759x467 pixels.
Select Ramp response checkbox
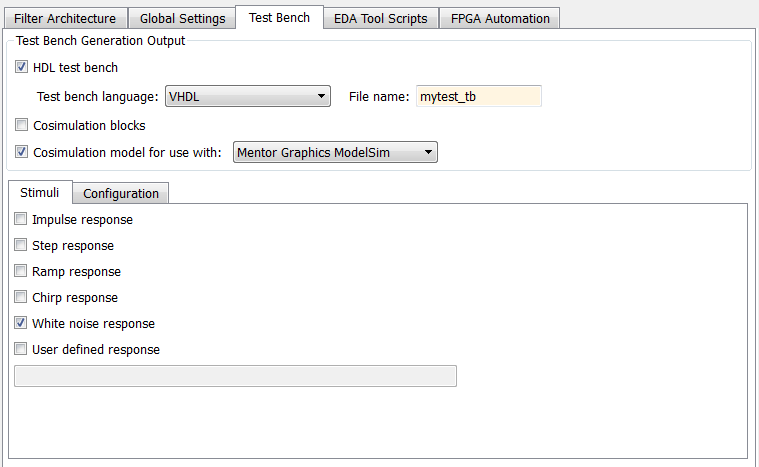click(x=21, y=271)
